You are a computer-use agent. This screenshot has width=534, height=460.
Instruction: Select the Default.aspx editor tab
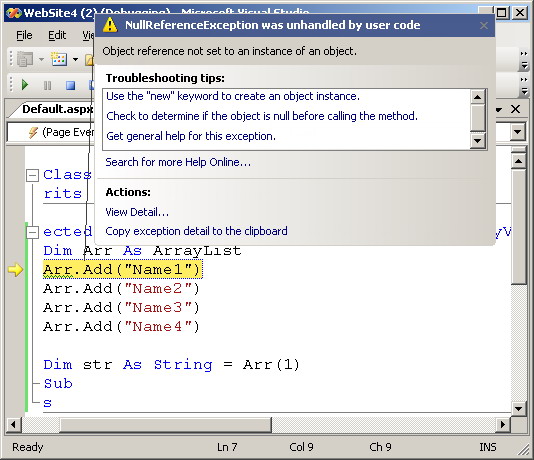57,109
